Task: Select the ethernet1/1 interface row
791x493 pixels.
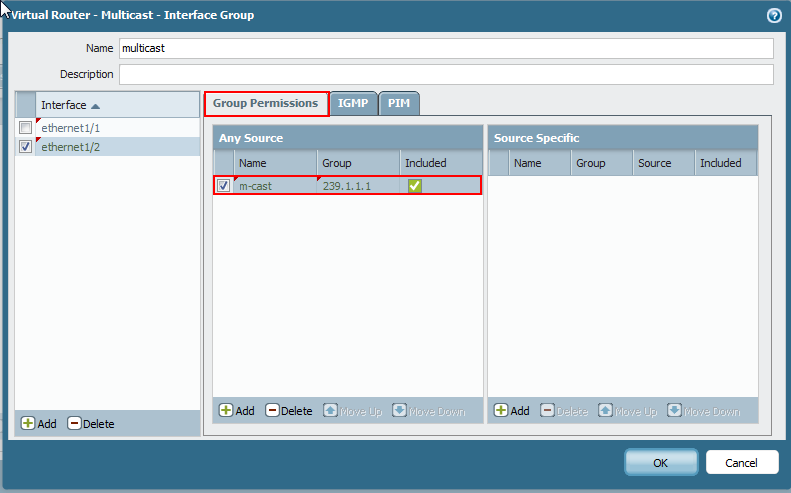Action: [107, 128]
